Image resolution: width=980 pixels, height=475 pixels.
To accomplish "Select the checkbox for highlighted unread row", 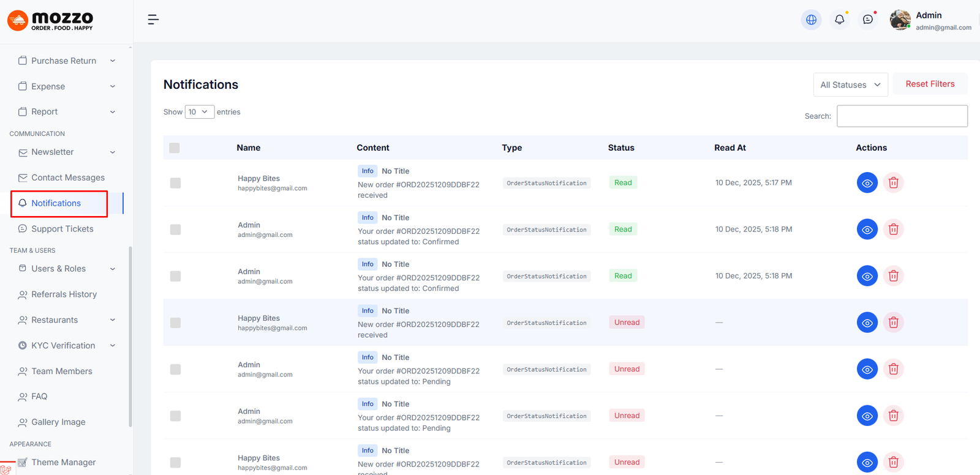I will pos(175,323).
